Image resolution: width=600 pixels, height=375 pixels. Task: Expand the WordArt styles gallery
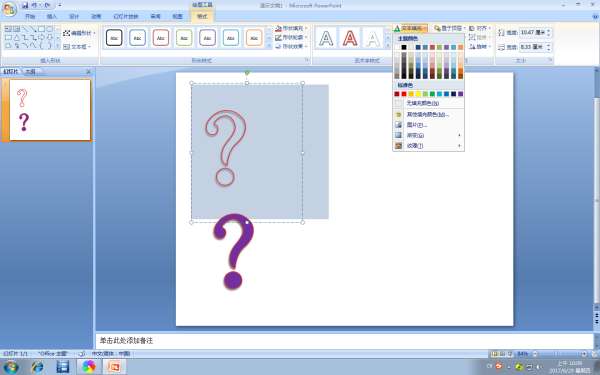pyautogui.click(x=388, y=46)
